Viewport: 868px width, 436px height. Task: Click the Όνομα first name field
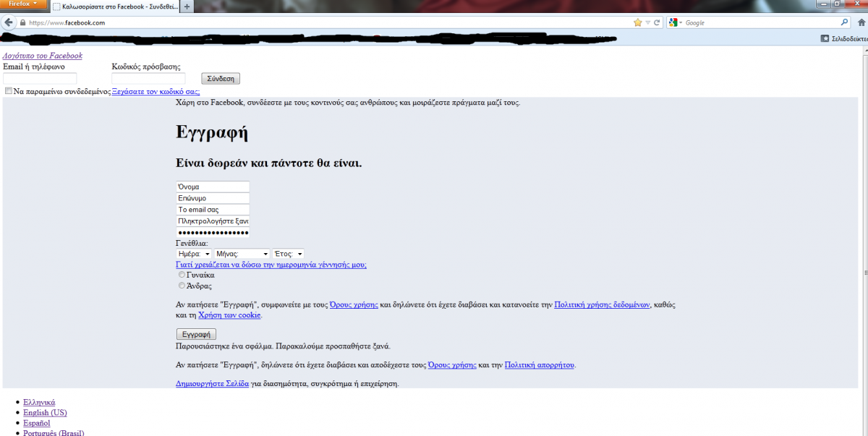click(x=213, y=187)
